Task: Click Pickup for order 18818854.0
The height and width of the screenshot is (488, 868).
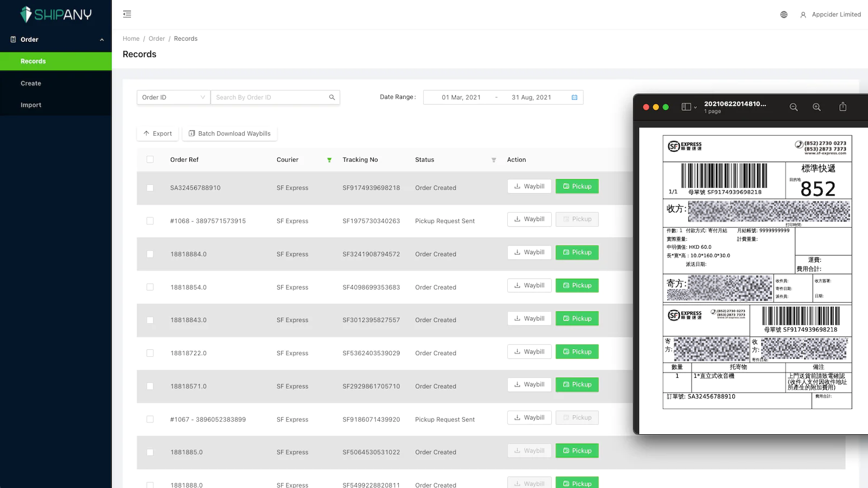Action: click(x=577, y=286)
